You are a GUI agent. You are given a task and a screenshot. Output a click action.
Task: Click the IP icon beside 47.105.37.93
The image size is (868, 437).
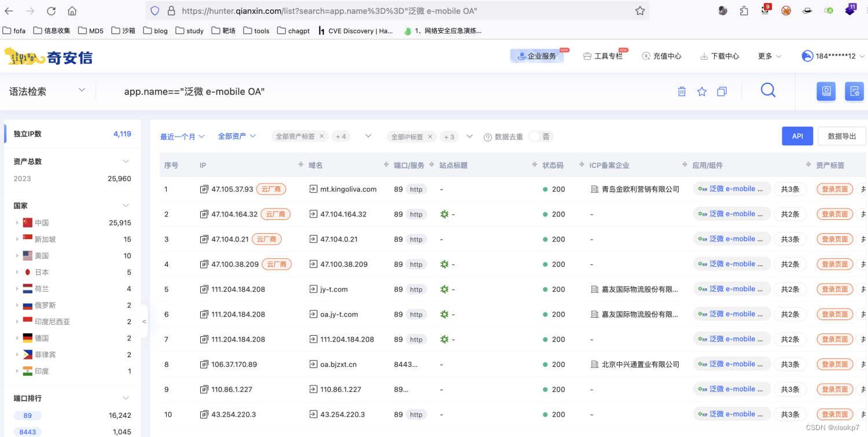(204, 189)
